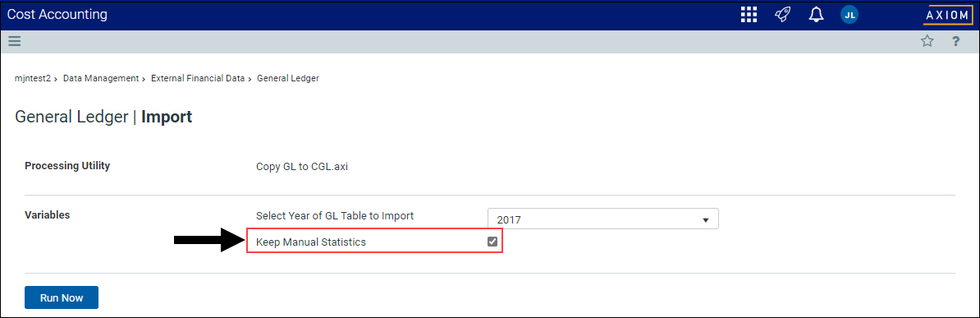Go to mjntest2 breadcrumb
The image size is (980, 318).
pyautogui.click(x=33, y=78)
